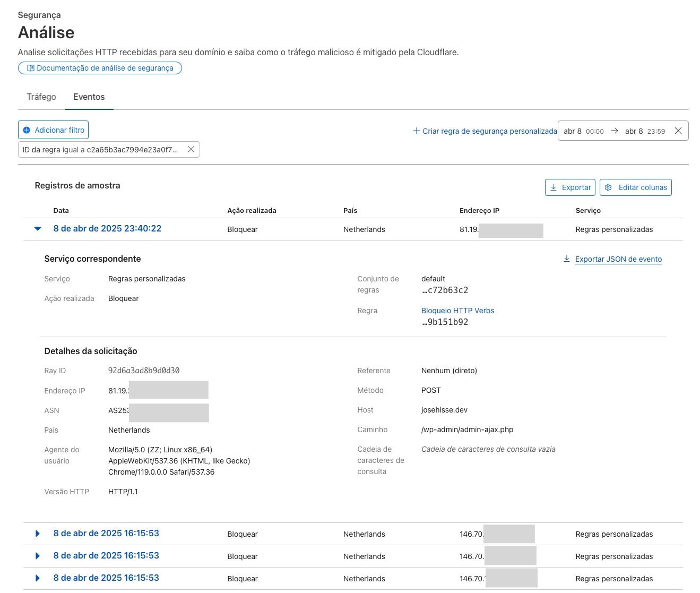Open the Bloqueio HTTP Verbs rule link
Screen dimensions: 700x593
point(457,311)
